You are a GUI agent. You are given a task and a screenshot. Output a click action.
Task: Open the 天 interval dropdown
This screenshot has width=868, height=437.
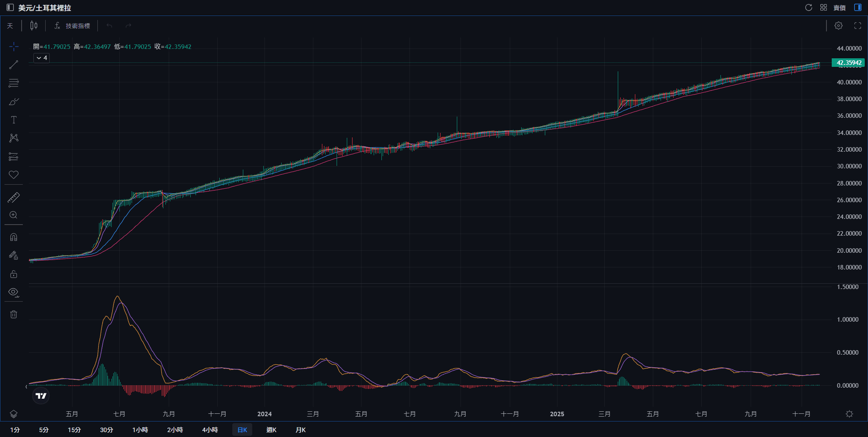[x=10, y=26]
